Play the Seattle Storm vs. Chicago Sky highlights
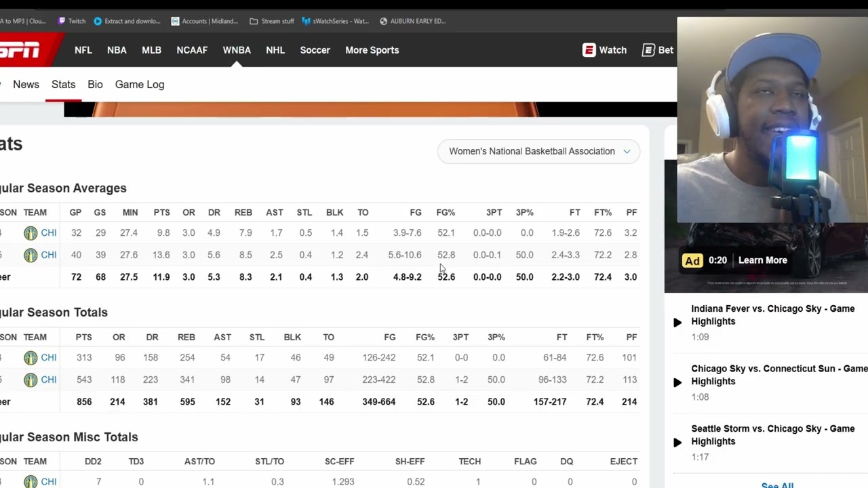 point(677,443)
